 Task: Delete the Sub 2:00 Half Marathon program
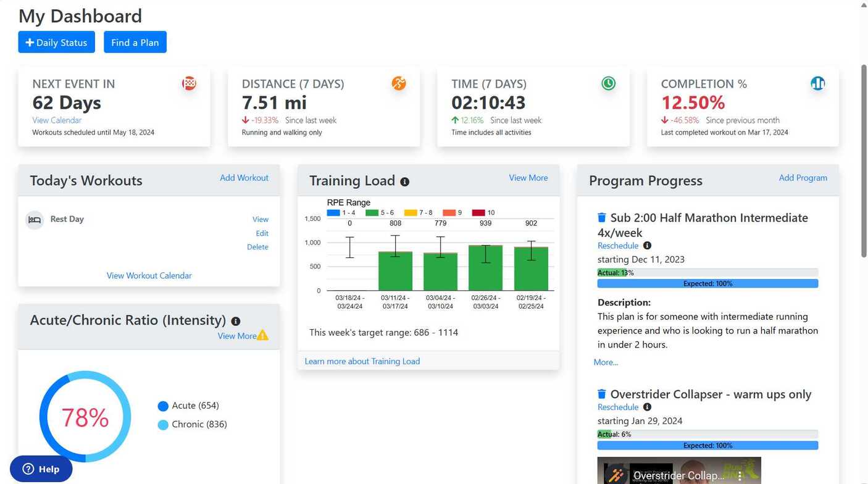tap(602, 217)
